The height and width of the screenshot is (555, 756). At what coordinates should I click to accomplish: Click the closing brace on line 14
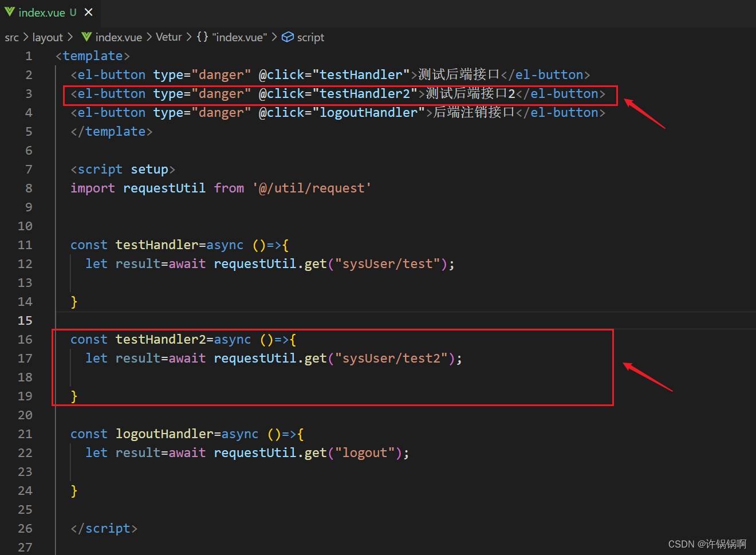(x=74, y=302)
